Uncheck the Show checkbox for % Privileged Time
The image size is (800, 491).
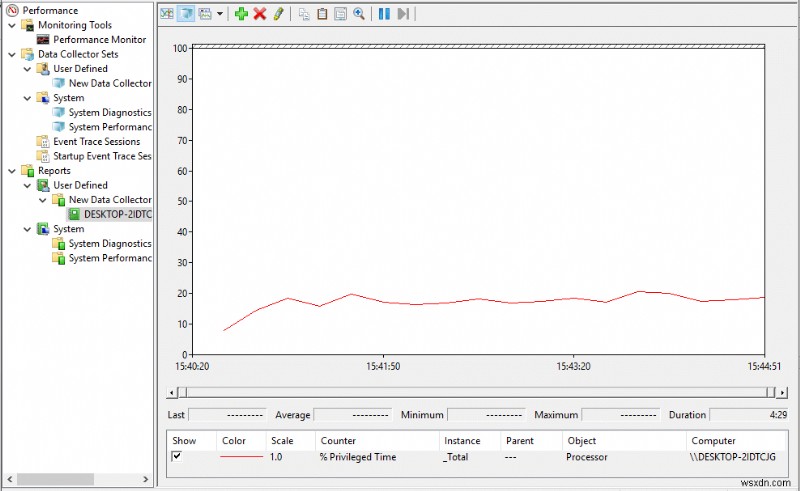pos(177,457)
